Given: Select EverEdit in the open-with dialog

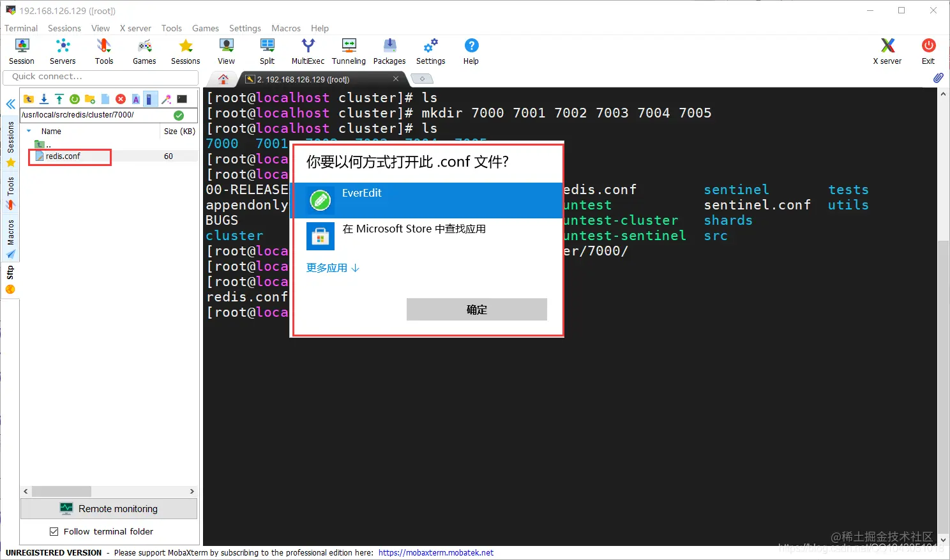Looking at the screenshot, I should (426, 201).
